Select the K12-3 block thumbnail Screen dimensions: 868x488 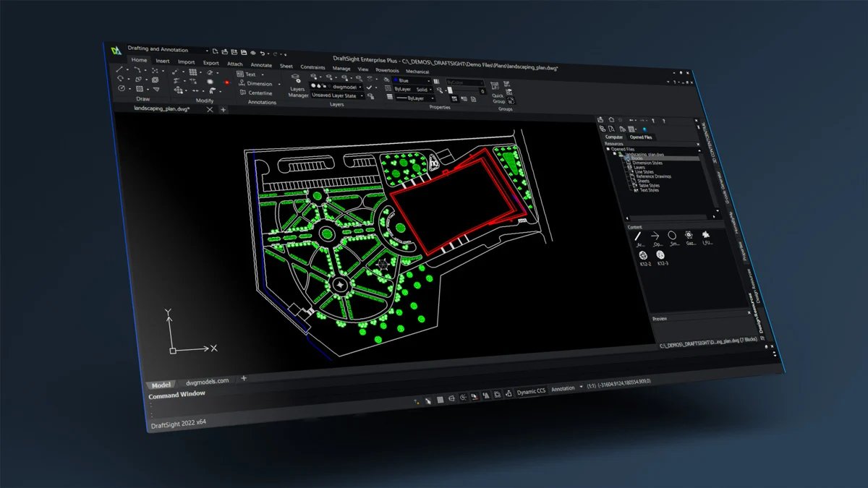tap(662, 258)
